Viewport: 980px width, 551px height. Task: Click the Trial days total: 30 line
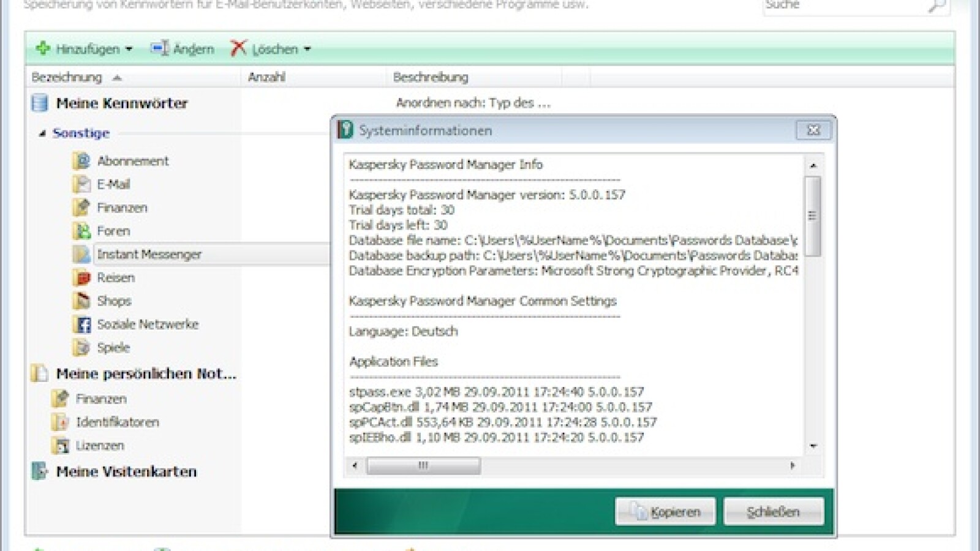[x=402, y=210]
